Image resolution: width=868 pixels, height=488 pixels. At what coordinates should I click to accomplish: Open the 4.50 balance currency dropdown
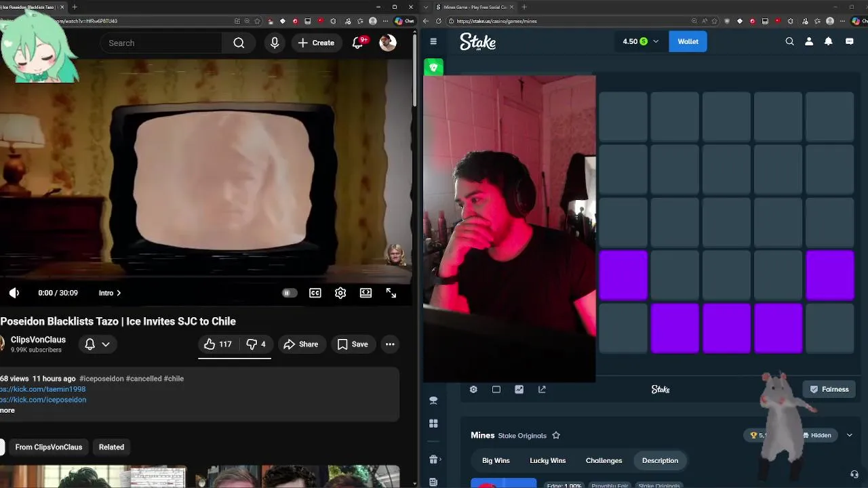click(x=640, y=41)
